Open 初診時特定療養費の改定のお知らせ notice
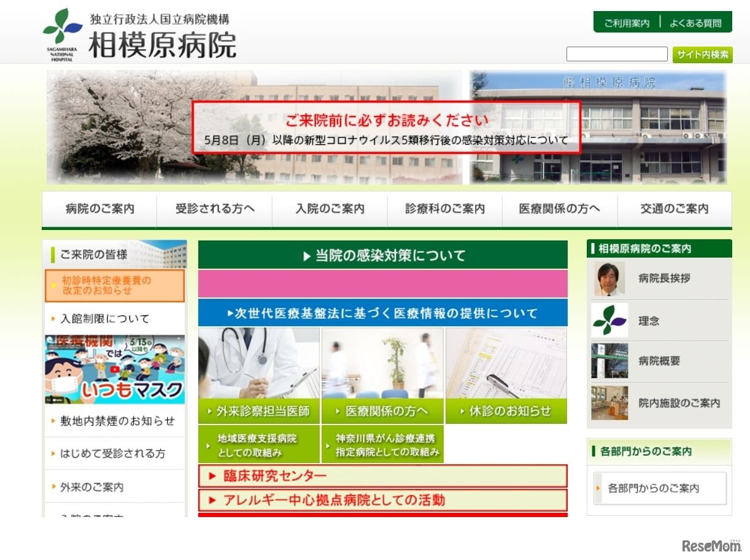Viewport: 750px width, 560px height. point(114,285)
